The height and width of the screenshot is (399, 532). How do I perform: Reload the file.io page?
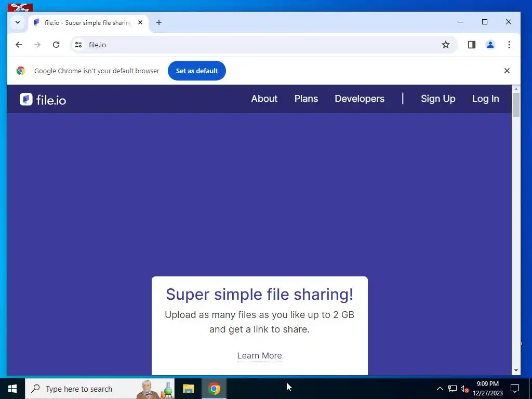[x=56, y=45]
